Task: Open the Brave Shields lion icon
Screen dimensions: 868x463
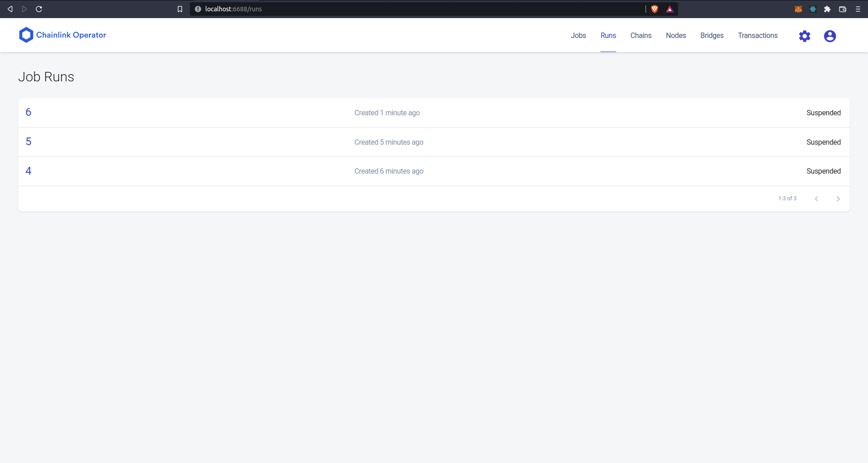Action: (655, 9)
